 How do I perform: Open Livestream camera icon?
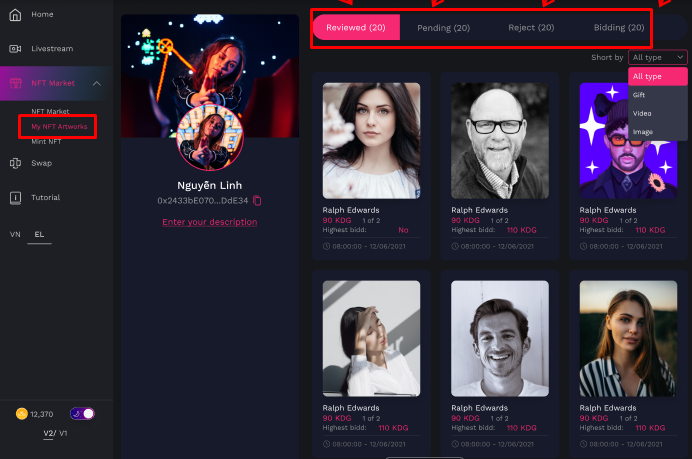(x=15, y=49)
